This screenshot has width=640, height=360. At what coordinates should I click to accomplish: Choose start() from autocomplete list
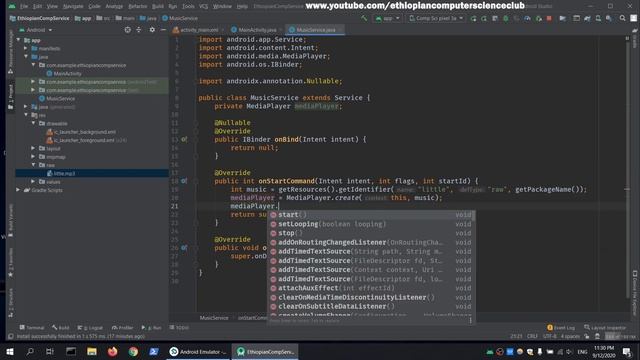click(x=370, y=215)
